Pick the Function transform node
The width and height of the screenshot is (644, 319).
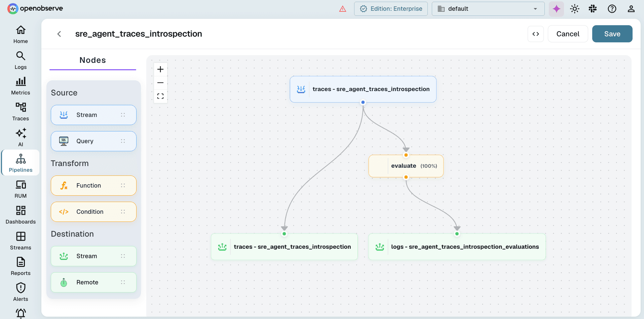pyautogui.click(x=93, y=186)
